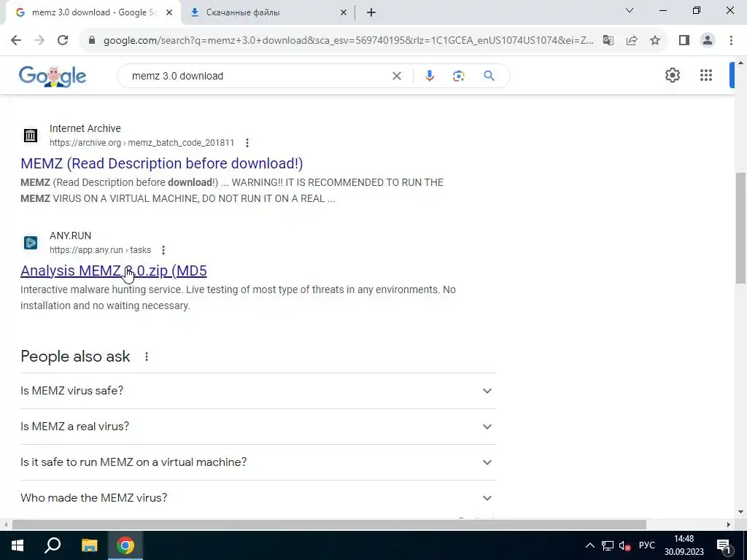Open the Windows Start menu
The width and height of the screenshot is (747, 560).
18,545
